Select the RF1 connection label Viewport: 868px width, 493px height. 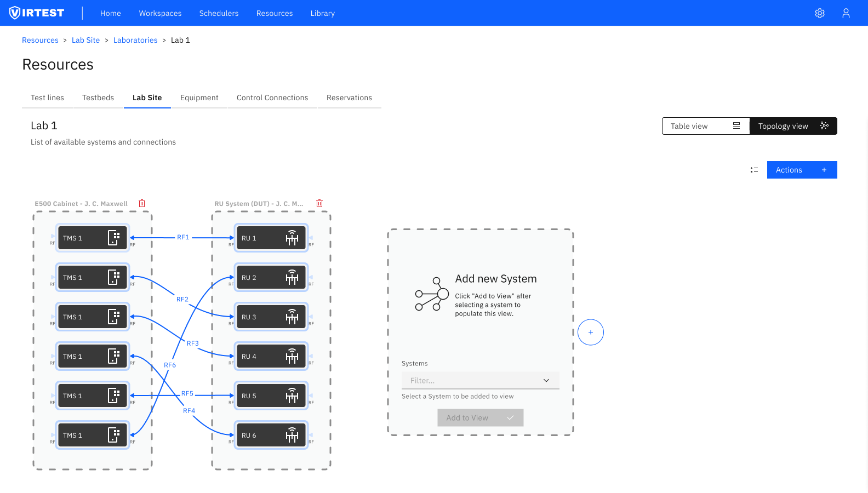(x=183, y=237)
